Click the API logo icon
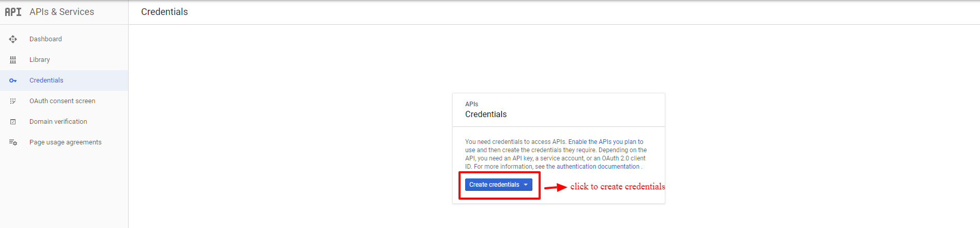Screen dimensions: 980x228 [x=13, y=12]
